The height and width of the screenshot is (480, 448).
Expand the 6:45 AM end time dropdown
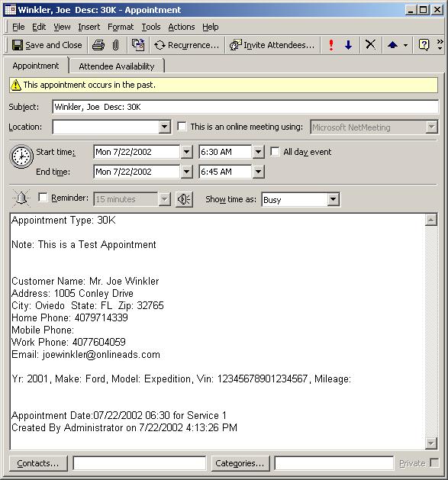pos(258,172)
